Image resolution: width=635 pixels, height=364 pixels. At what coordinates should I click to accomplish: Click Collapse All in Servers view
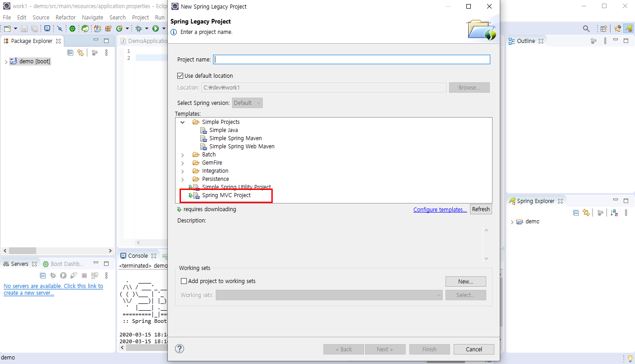(43, 275)
